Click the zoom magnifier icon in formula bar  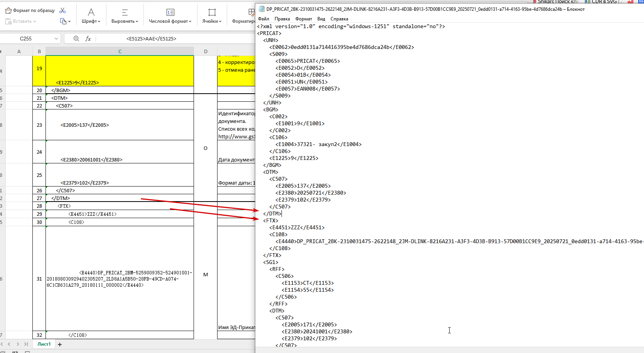coord(76,39)
